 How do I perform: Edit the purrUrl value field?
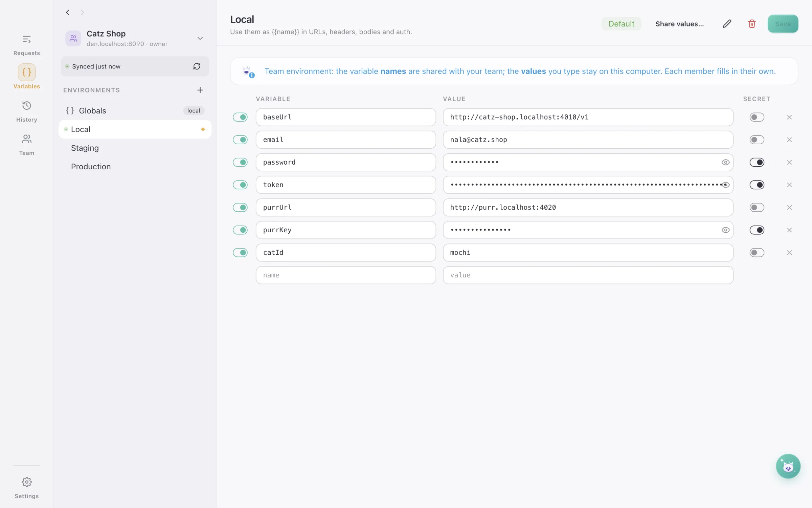(588, 208)
